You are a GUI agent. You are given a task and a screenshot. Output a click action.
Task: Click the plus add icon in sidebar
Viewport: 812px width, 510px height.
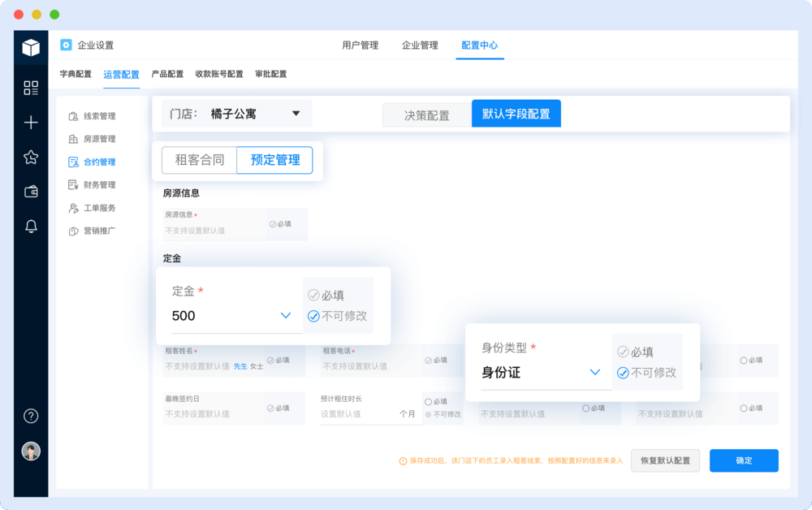pyautogui.click(x=31, y=122)
